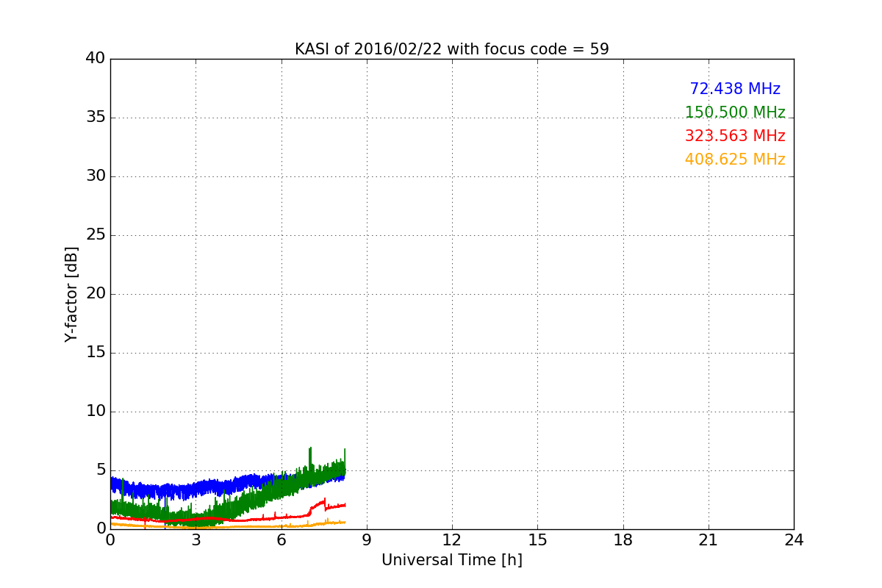Click the Y-factor [dB] axis label
The height and width of the screenshot is (588, 882).
71,294
